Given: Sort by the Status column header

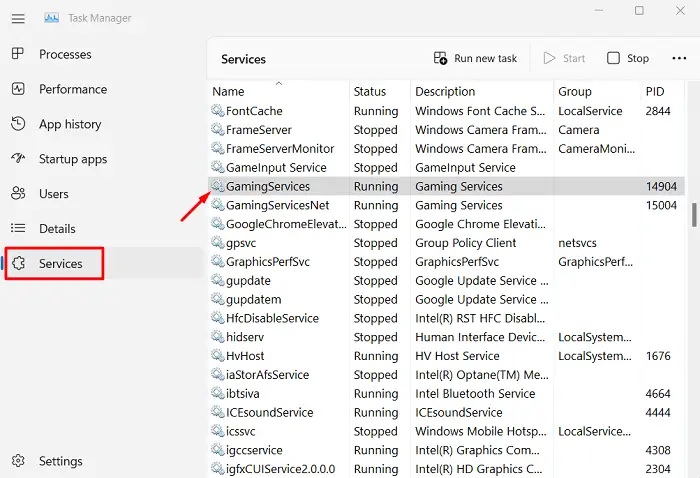Looking at the screenshot, I should 370,91.
